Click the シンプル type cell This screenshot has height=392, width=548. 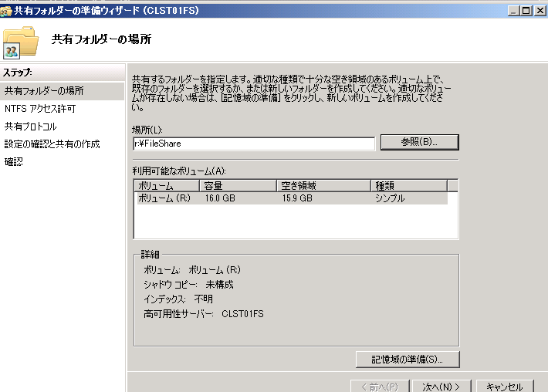[390, 198]
